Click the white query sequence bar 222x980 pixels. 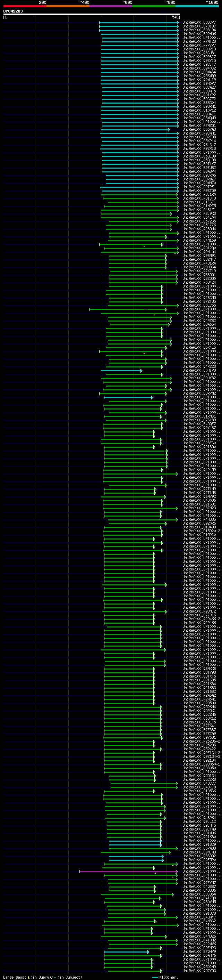[92, 14]
